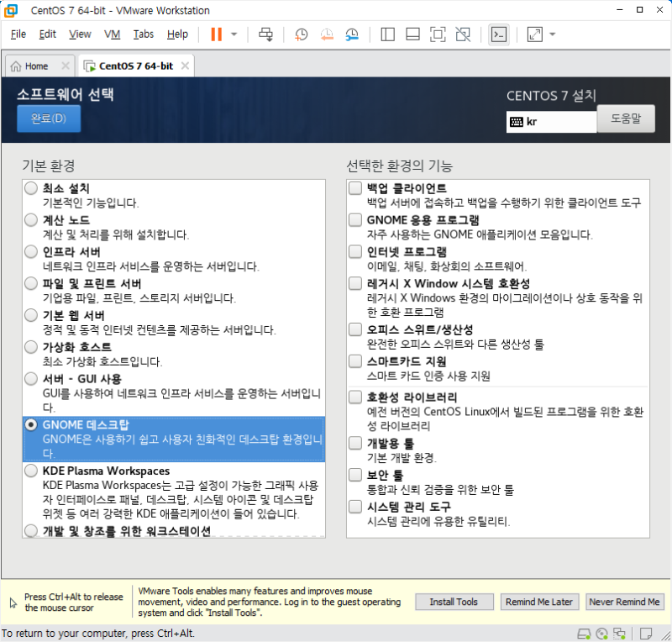672x642 pixels.
Task: Toggle the library panel visibility icon
Action: coord(386,34)
